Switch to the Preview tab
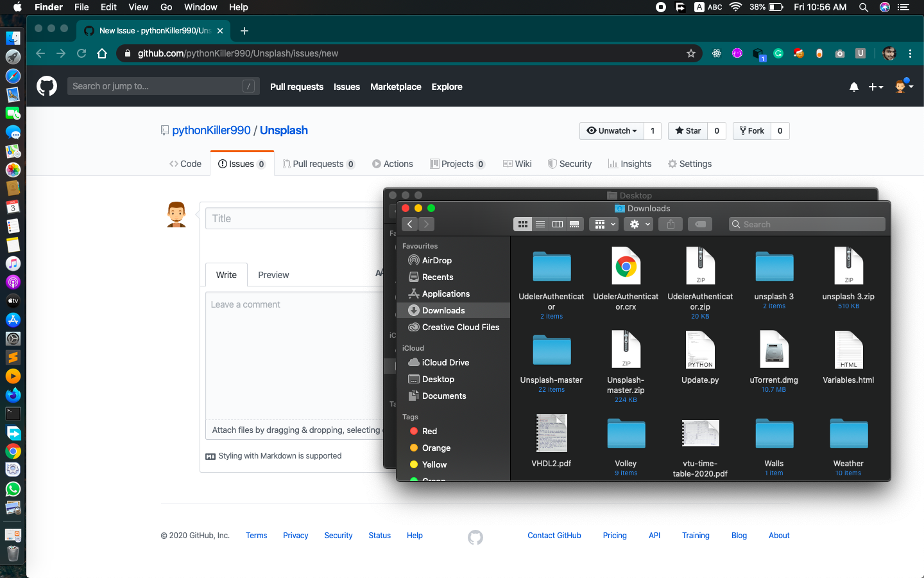This screenshot has width=924, height=578. tap(273, 275)
